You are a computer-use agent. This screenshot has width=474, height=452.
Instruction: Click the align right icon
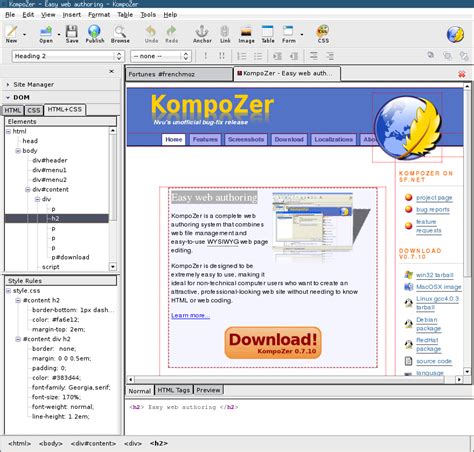tap(330, 56)
